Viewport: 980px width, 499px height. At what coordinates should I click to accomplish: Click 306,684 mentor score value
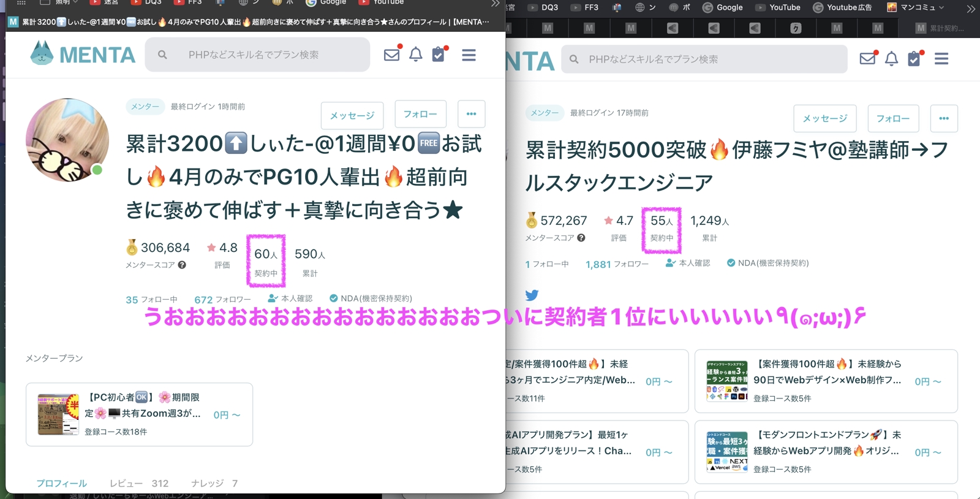click(x=165, y=248)
